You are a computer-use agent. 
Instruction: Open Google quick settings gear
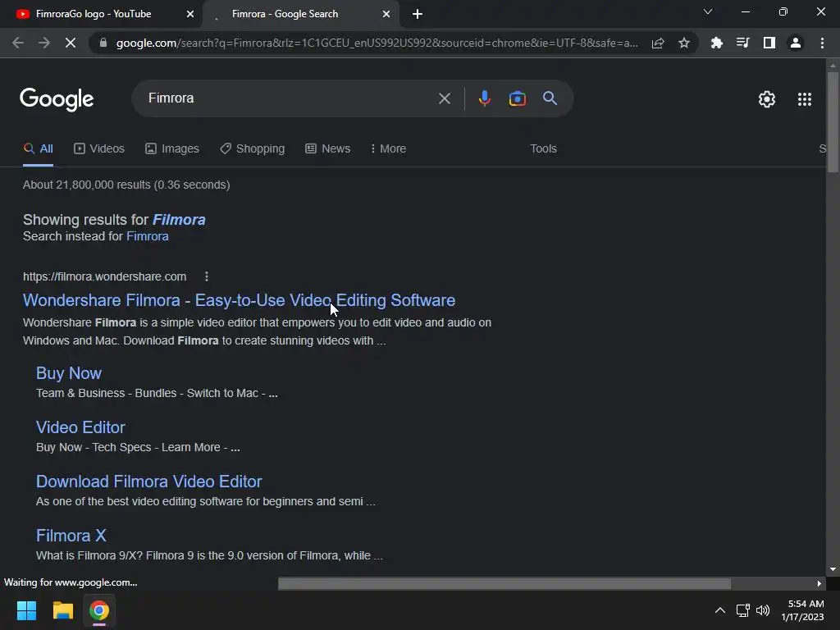(767, 99)
